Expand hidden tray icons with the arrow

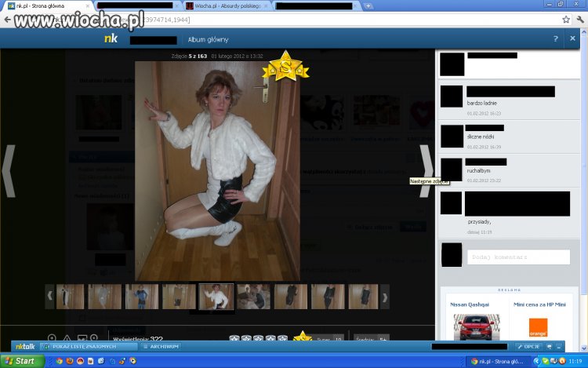click(536, 361)
